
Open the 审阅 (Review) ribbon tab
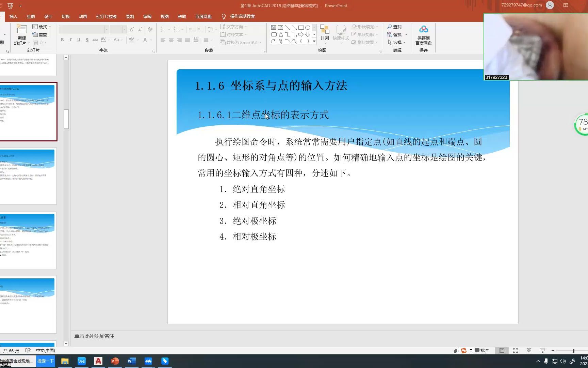[x=147, y=16]
